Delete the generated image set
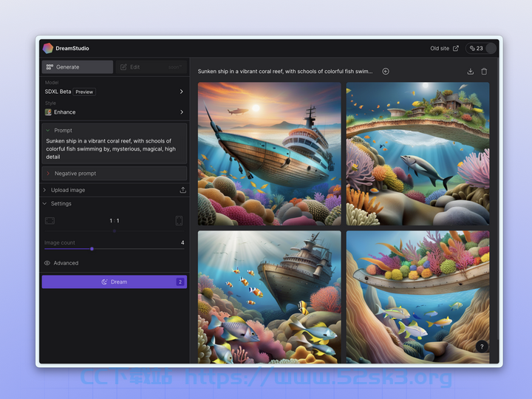The height and width of the screenshot is (399, 532). pos(484,71)
